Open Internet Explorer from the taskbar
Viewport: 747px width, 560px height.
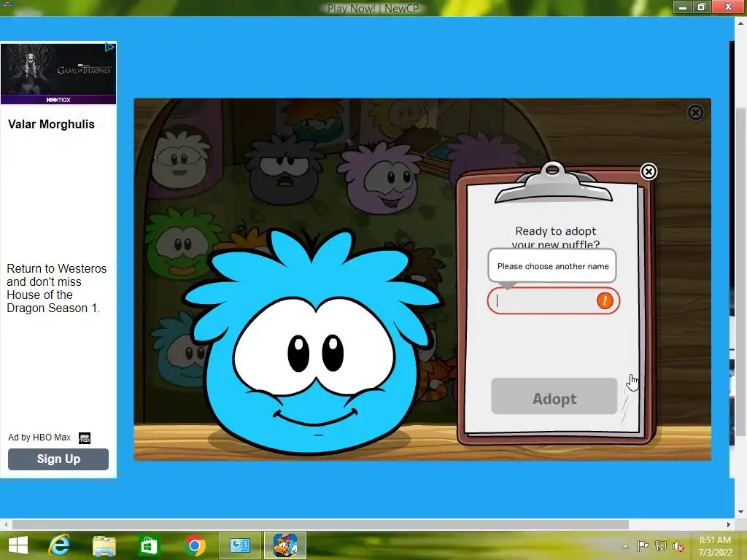click(59, 545)
